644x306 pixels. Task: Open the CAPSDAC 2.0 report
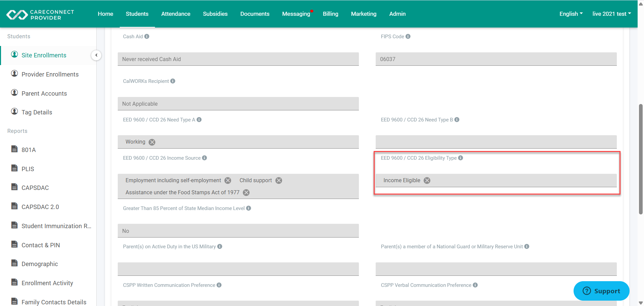(x=40, y=207)
